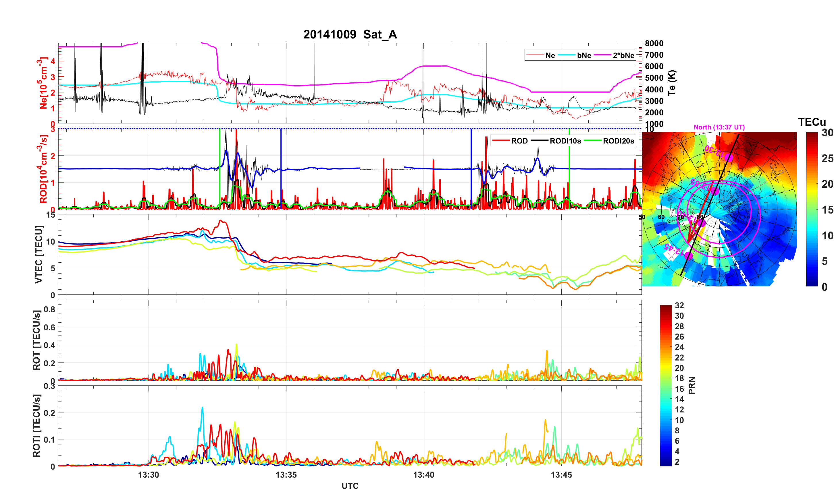This screenshot has height=504, width=834.
Task: Click the 13:35 tick label on the time axis
Action: pos(286,475)
